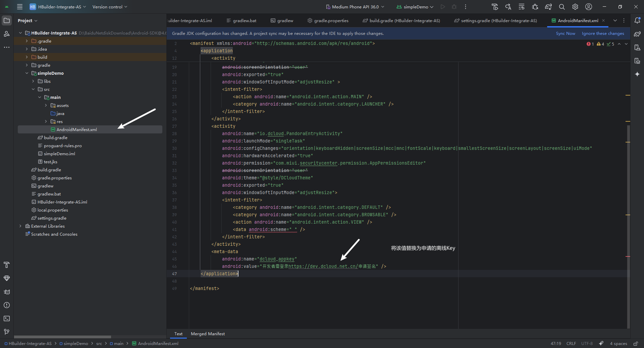Switch to the gradle.properties editor tab
Image resolution: width=644 pixels, height=348 pixels.
pyautogui.click(x=331, y=20)
